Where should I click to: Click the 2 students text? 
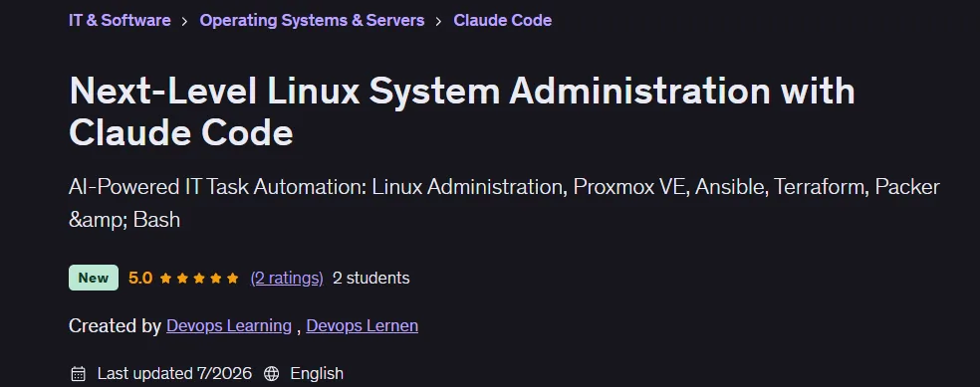pos(371,278)
